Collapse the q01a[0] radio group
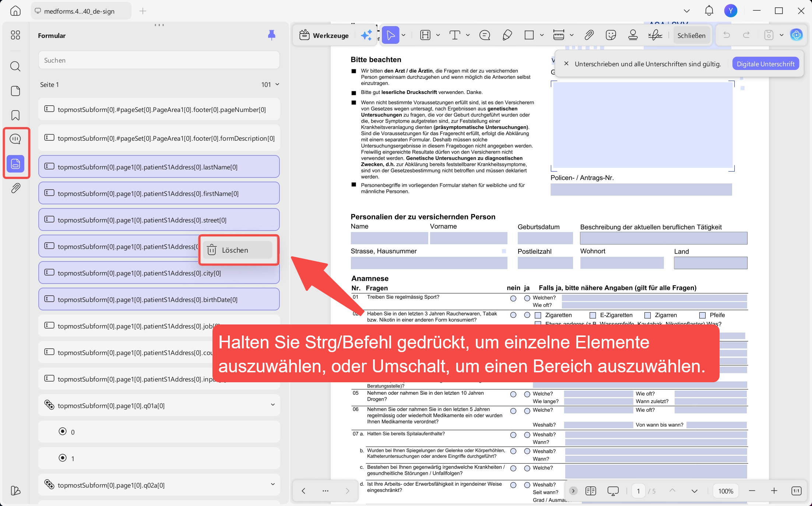The width and height of the screenshot is (812, 506). coord(273,405)
